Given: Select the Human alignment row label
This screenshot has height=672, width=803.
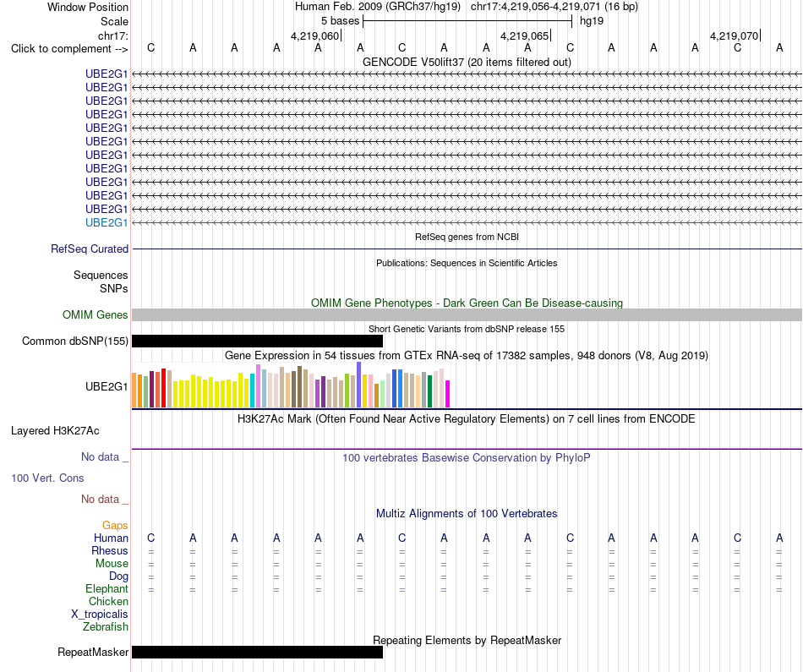Looking at the screenshot, I should point(111,538).
